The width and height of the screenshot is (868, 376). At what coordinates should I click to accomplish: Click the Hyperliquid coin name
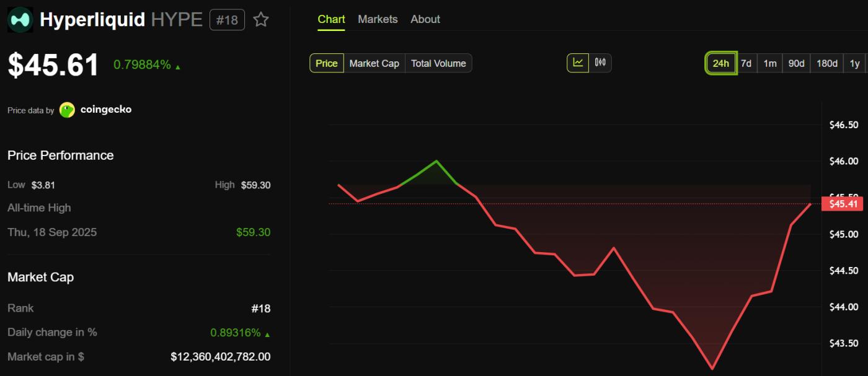click(x=92, y=20)
